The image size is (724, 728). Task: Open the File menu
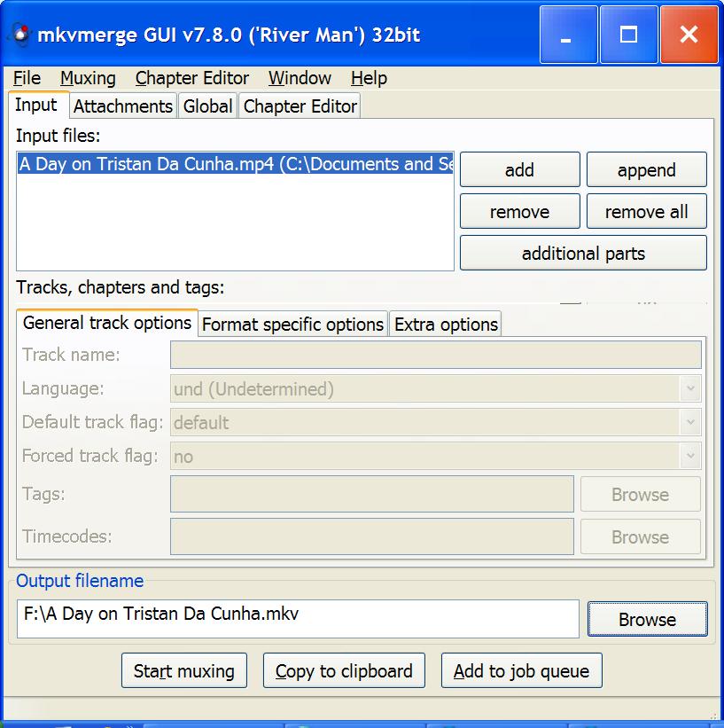pyautogui.click(x=27, y=78)
